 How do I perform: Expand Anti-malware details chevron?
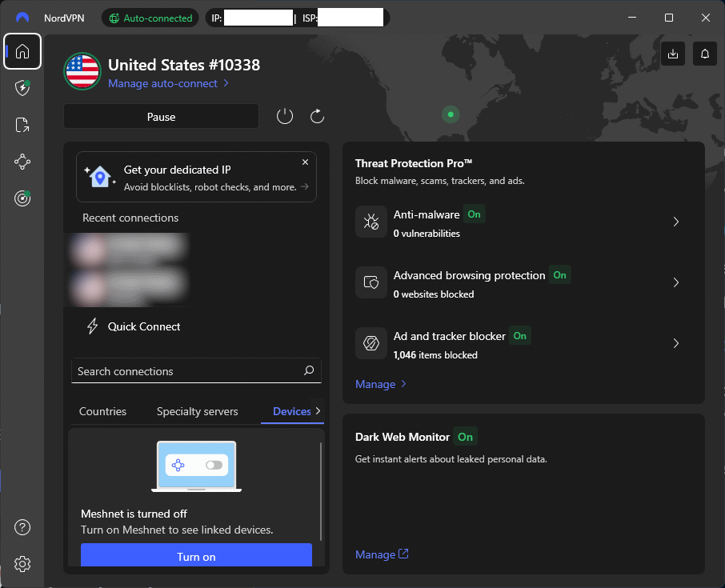(x=676, y=222)
